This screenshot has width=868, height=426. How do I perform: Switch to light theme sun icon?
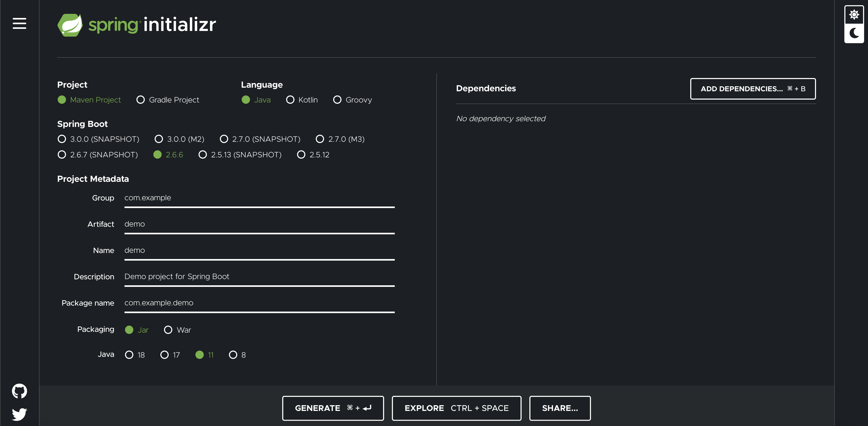pyautogui.click(x=854, y=15)
